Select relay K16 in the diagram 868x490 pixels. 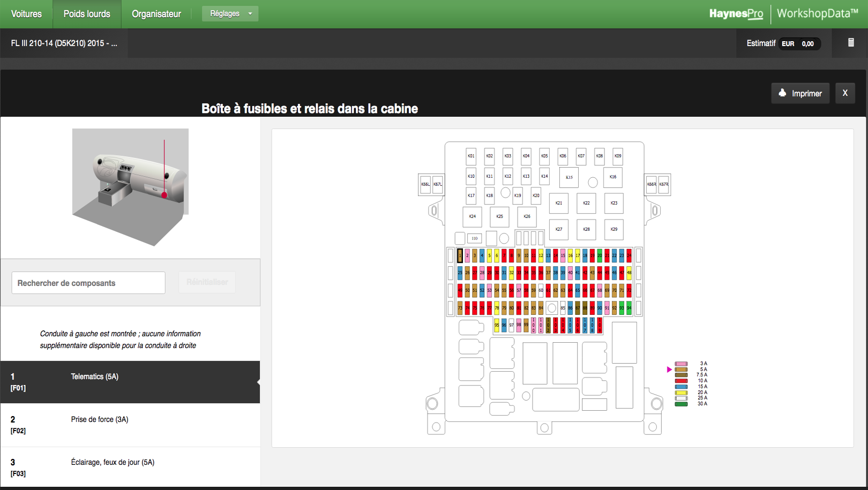click(x=613, y=177)
